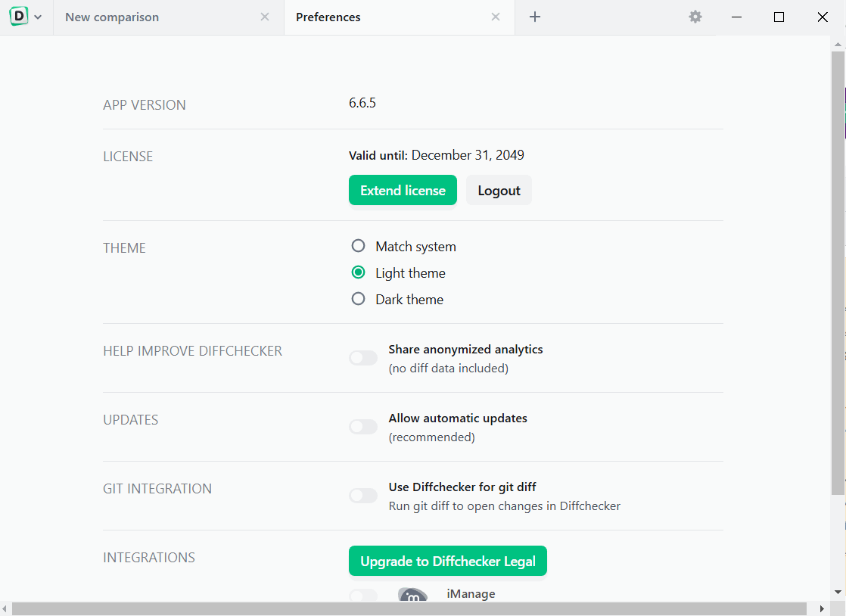Close the Diffchecker window
This screenshot has height=616, width=846.
[x=823, y=17]
